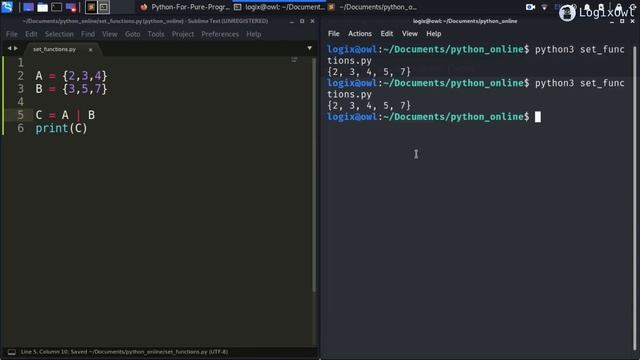Close the set_functions.py tab
Screen dimensions: 640x360
pos(91,50)
